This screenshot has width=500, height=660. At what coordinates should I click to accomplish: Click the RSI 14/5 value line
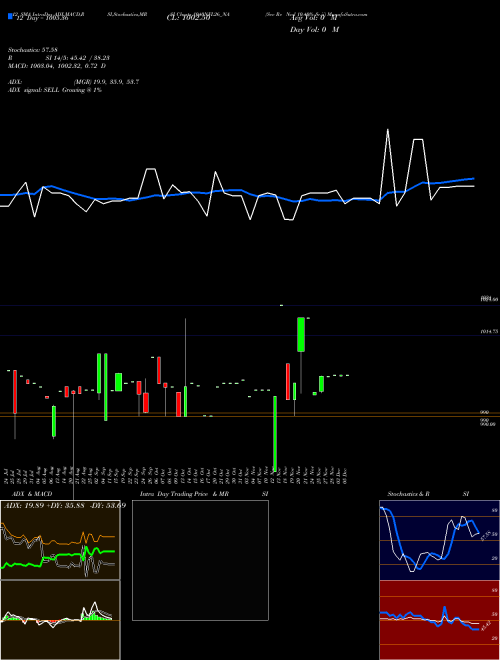59,58
